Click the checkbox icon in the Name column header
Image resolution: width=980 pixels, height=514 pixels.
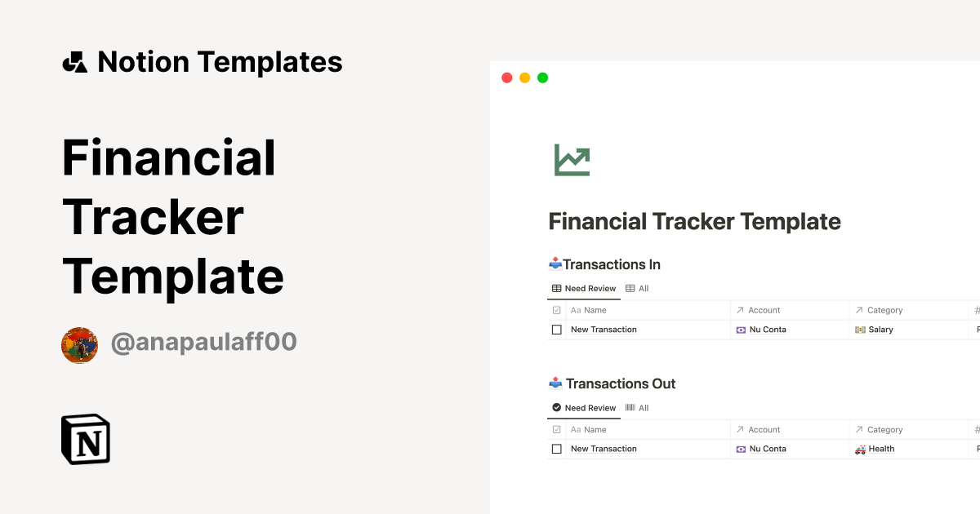point(556,310)
